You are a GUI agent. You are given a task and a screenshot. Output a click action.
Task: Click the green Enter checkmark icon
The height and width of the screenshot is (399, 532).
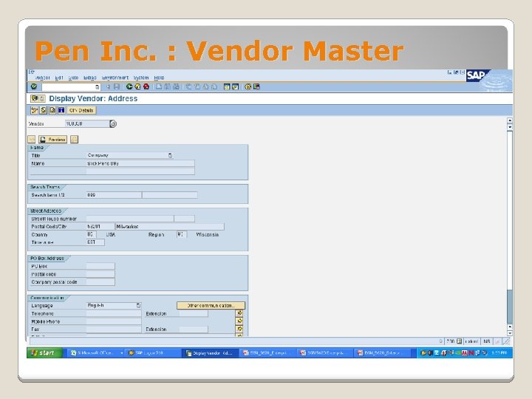click(x=33, y=86)
